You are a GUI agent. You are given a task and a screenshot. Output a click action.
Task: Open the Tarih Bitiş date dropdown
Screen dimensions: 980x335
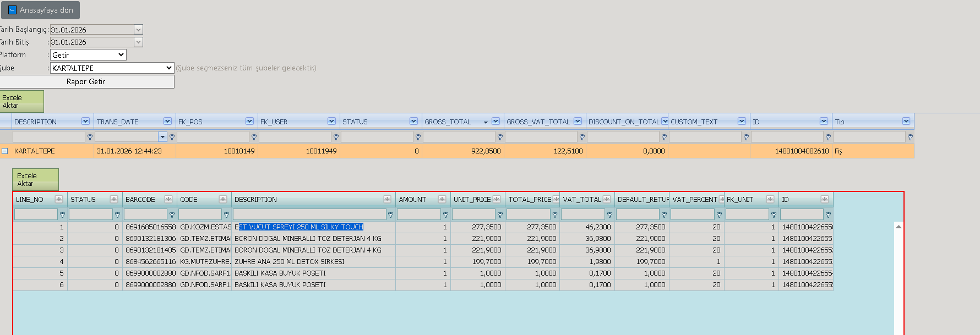click(x=139, y=42)
